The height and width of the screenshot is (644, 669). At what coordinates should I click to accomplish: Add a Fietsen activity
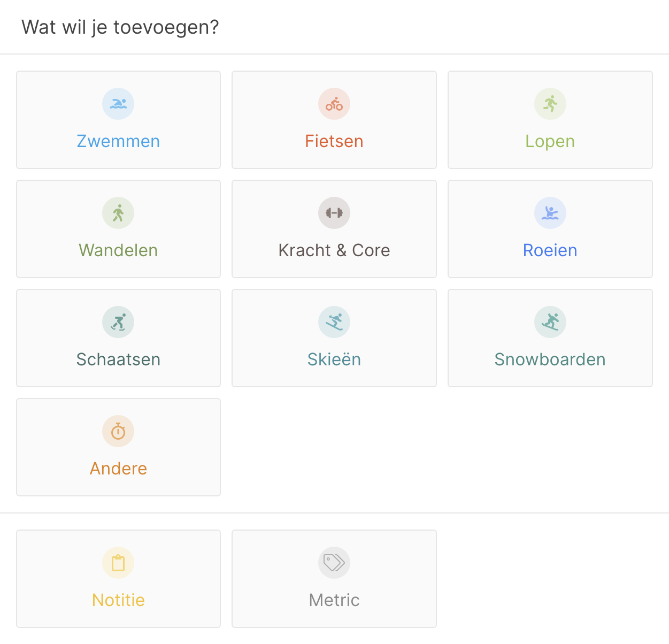click(334, 120)
